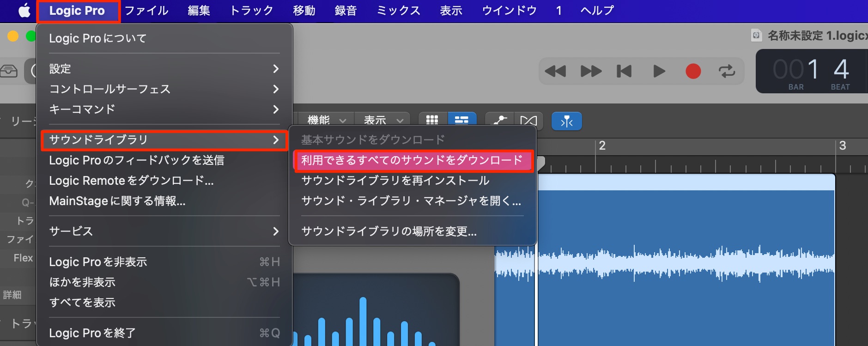This screenshot has height=346, width=868.
Task: Click the automation curve icon
Action: point(499,120)
